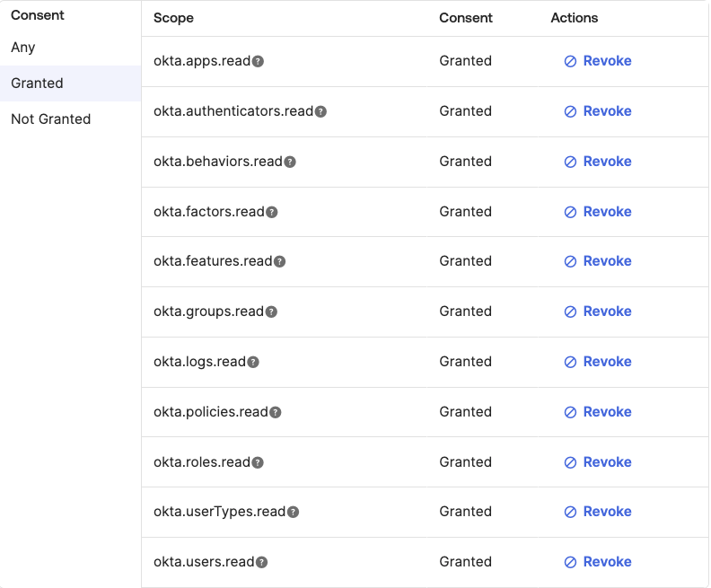Open help tooltip icon for okta.userTypes.read
Screen dimensions: 711x588
(293, 512)
